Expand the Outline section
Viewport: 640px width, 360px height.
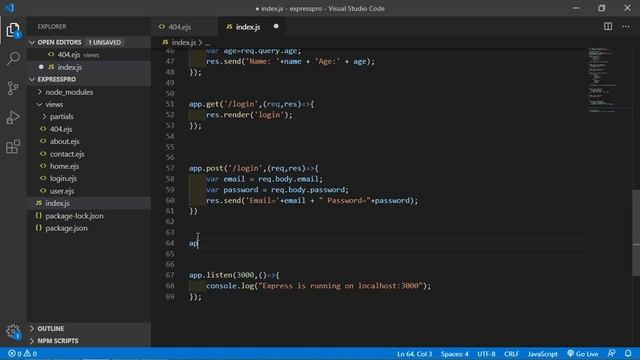[51, 329]
